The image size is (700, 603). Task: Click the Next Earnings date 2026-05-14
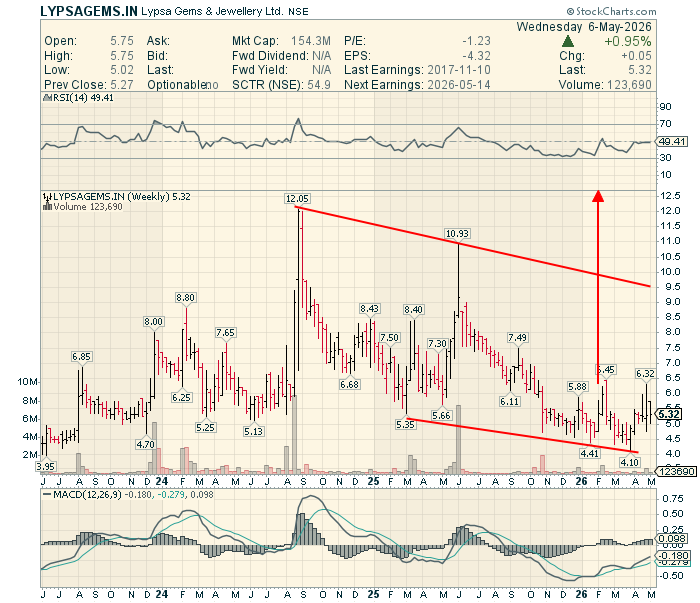click(459, 85)
